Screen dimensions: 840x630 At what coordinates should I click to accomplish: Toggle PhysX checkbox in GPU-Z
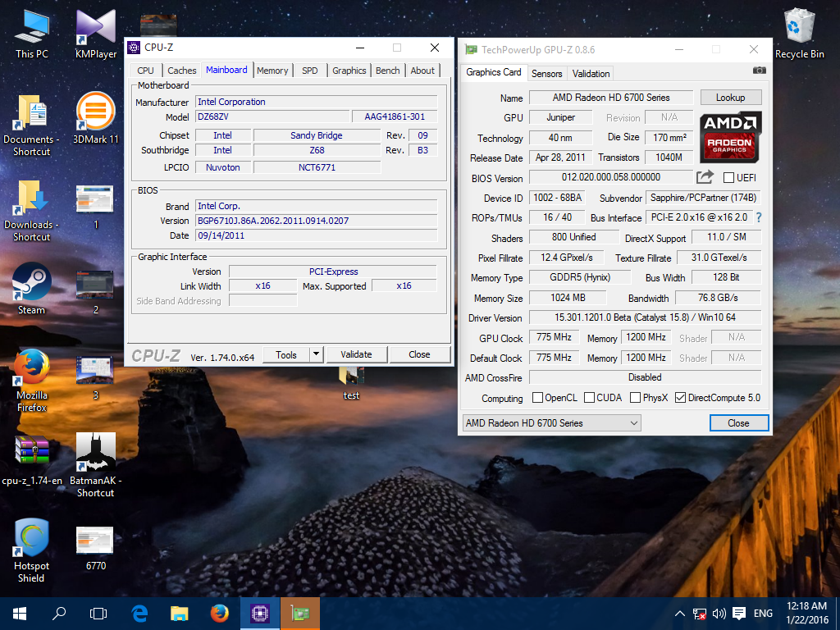636,398
